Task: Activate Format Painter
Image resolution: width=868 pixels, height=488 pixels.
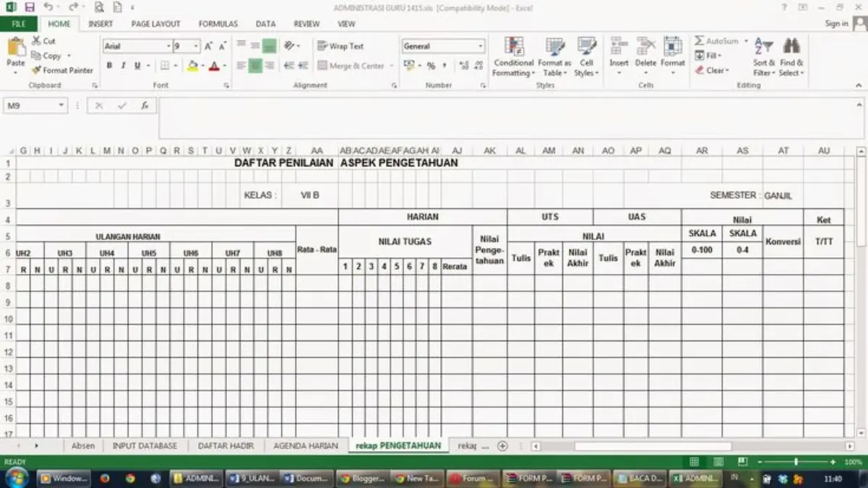Action: point(62,70)
